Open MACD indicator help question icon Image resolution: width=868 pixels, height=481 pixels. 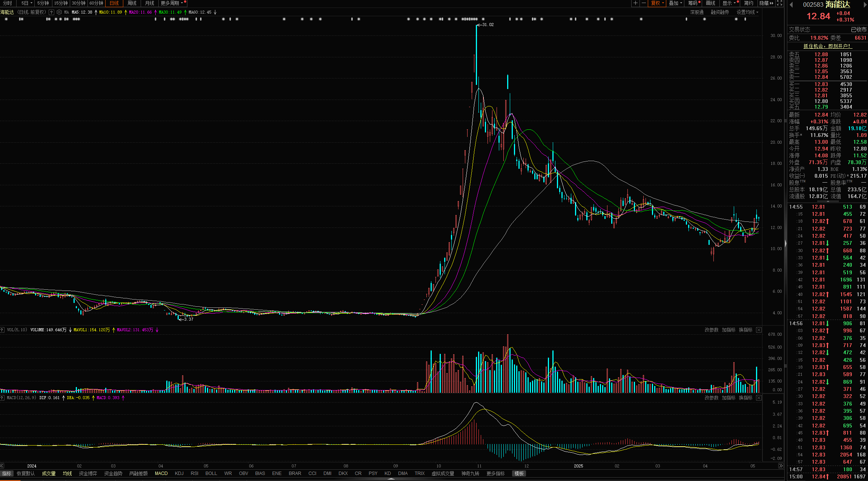point(2,398)
